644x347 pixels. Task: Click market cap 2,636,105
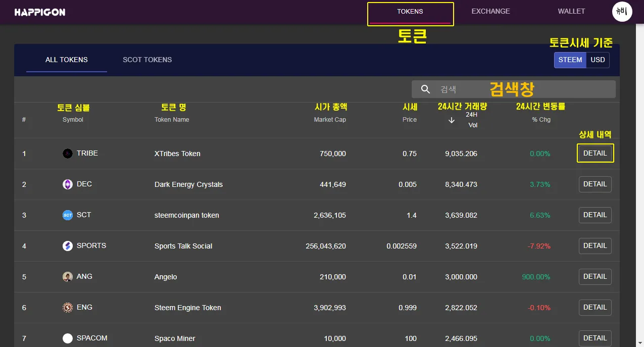[x=330, y=215]
